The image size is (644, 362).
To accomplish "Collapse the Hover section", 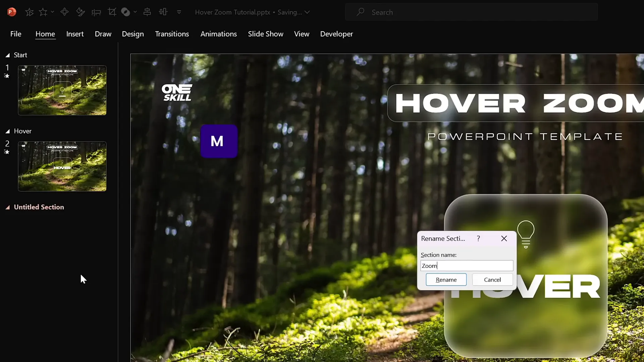I will coord(8,131).
